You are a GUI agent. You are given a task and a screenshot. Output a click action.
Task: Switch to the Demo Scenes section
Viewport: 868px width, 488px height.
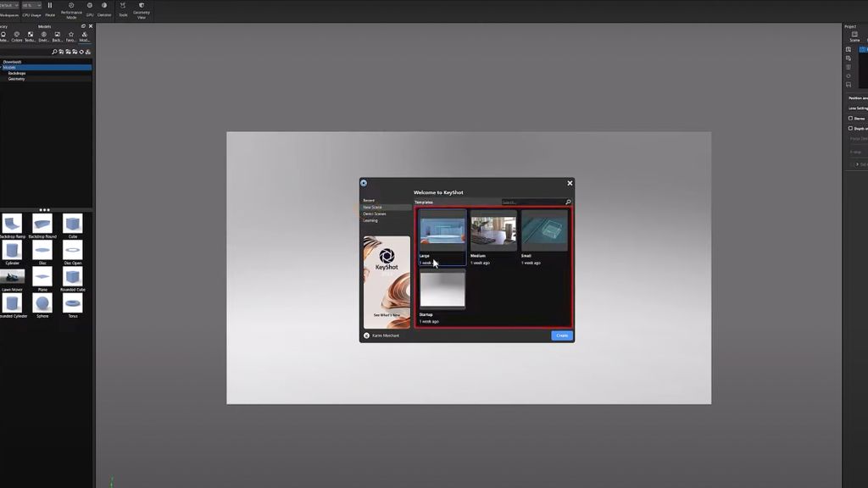(x=376, y=213)
